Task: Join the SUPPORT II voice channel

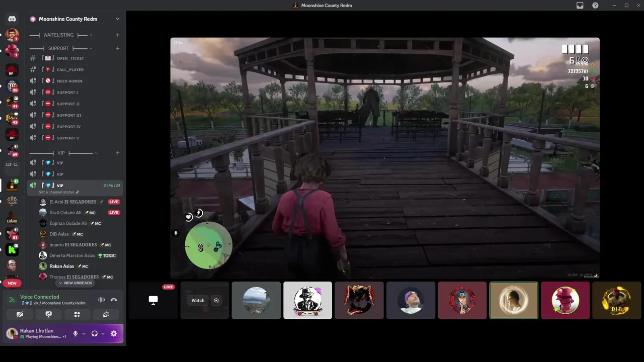Action: [75, 104]
